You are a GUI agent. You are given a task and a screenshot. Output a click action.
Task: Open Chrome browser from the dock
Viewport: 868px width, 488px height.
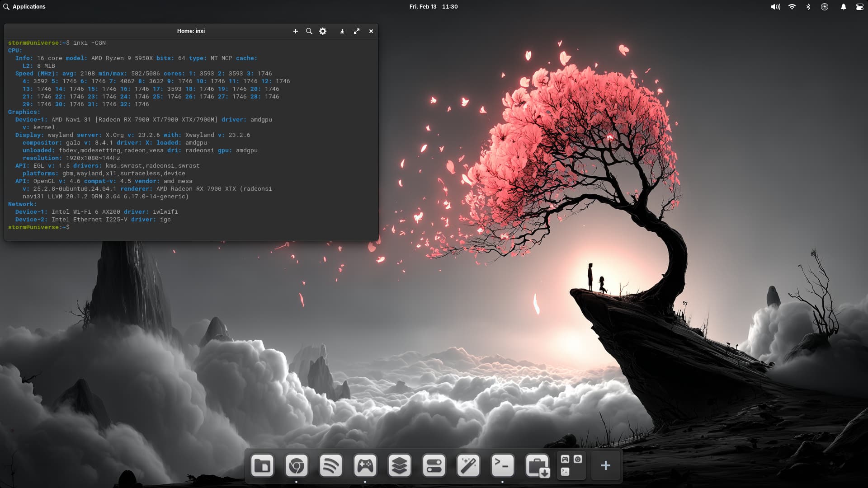tap(297, 465)
